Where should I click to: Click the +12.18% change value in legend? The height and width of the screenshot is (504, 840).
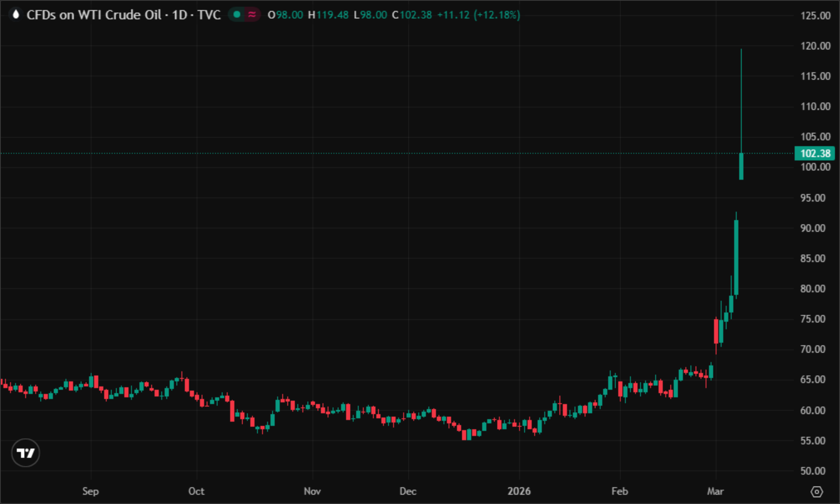point(497,15)
